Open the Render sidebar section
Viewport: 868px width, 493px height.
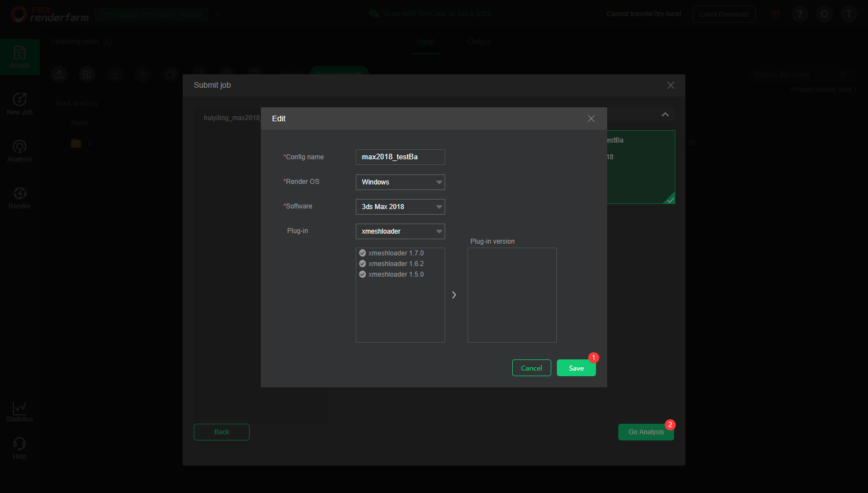pyautogui.click(x=20, y=198)
